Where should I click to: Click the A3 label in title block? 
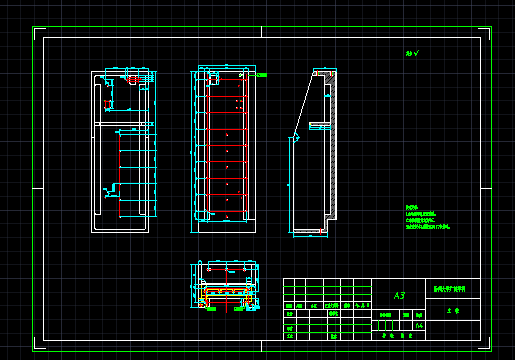[x=399, y=296]
